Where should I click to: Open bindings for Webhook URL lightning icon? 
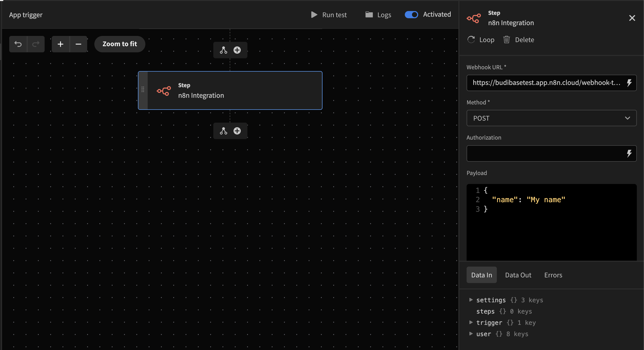[x=629, y=83]
